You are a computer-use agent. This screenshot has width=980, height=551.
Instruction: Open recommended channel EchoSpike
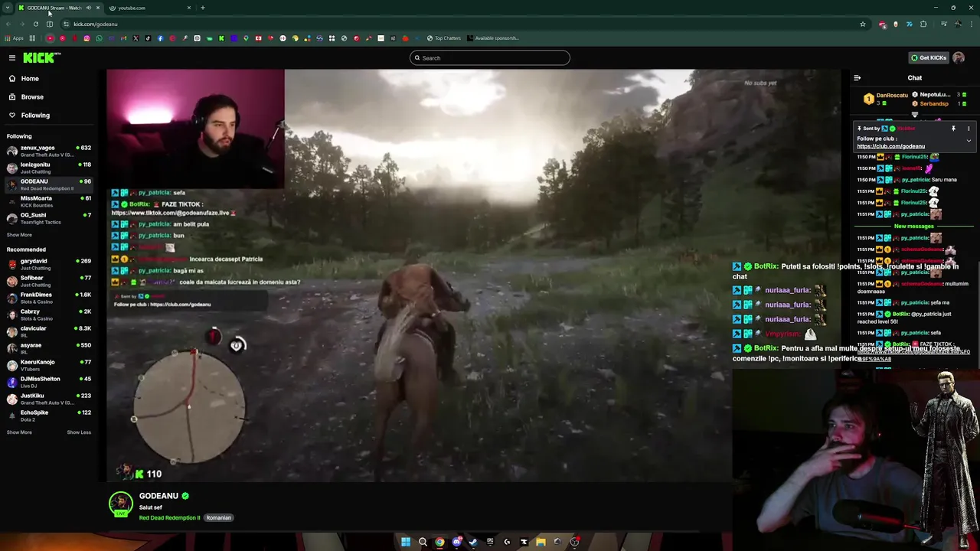(x=49, y=416)
